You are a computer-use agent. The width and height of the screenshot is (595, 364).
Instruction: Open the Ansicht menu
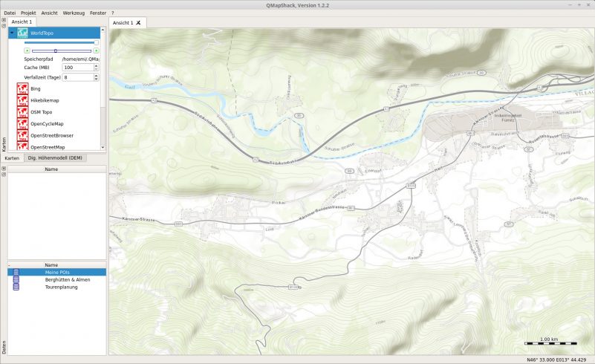coord(50,13)
